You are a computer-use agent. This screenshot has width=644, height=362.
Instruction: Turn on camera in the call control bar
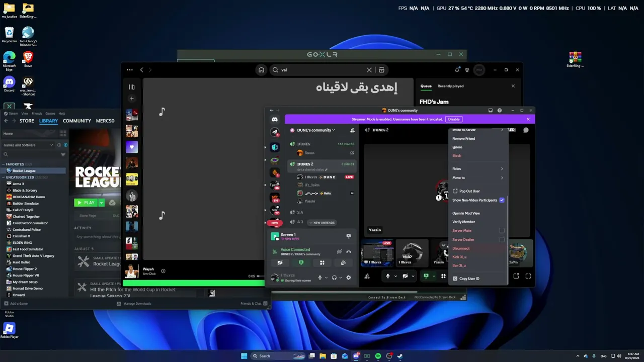point(406,276)
